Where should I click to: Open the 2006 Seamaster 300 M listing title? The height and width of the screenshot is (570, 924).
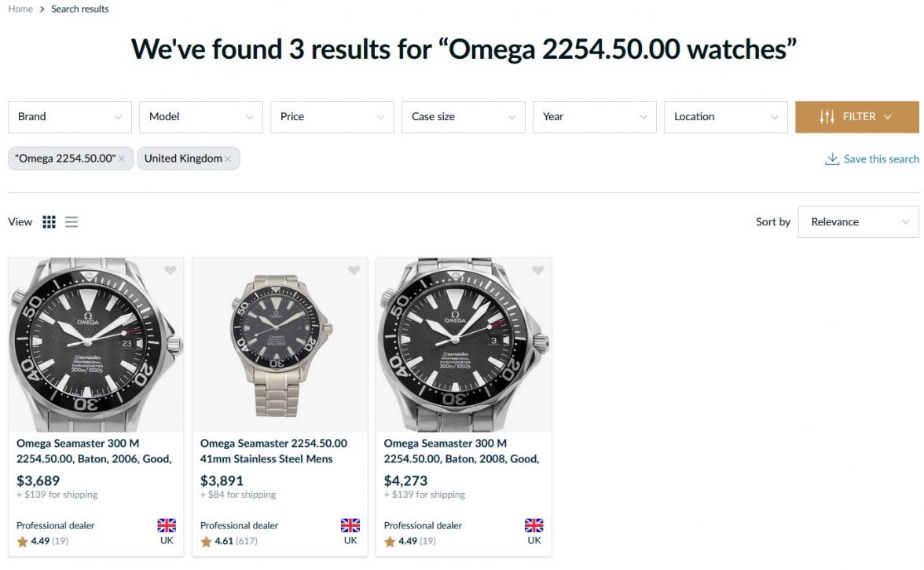click(x=94, y=451)
